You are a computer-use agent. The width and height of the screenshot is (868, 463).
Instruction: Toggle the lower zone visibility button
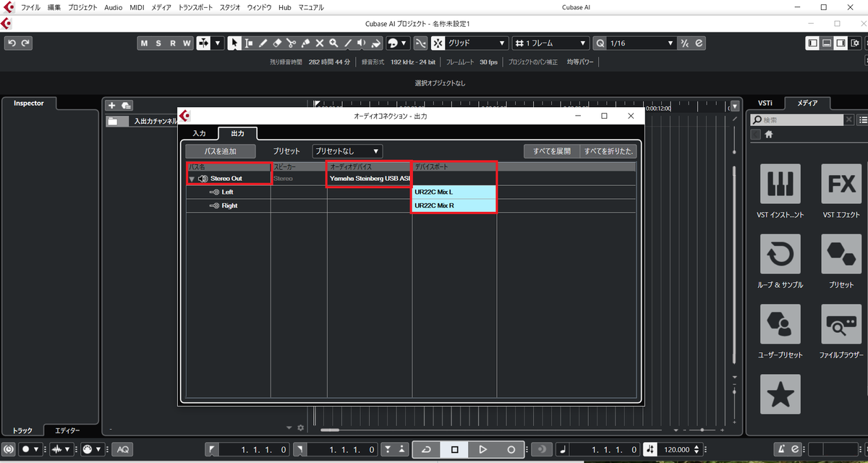click(826, 43)
